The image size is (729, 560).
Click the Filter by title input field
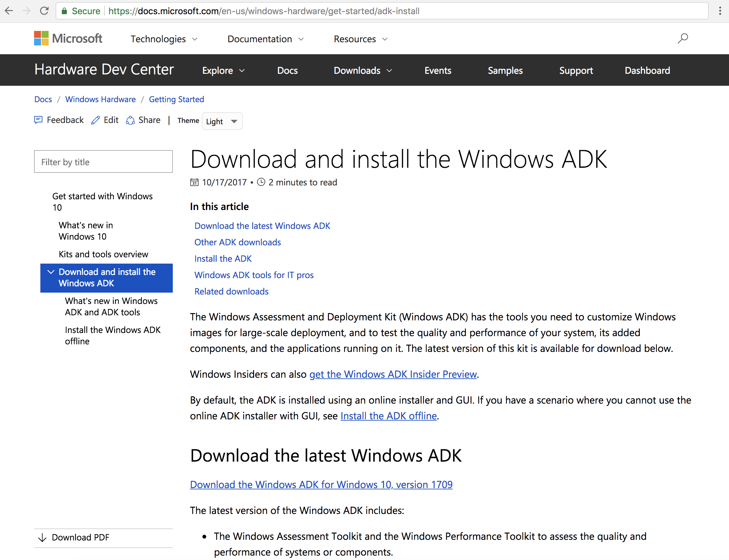[103, 162]
